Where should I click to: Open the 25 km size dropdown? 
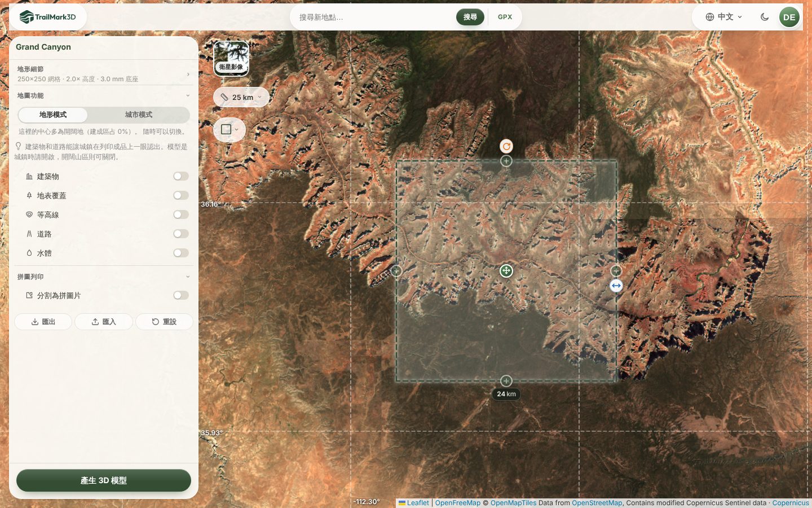(241, 97)
